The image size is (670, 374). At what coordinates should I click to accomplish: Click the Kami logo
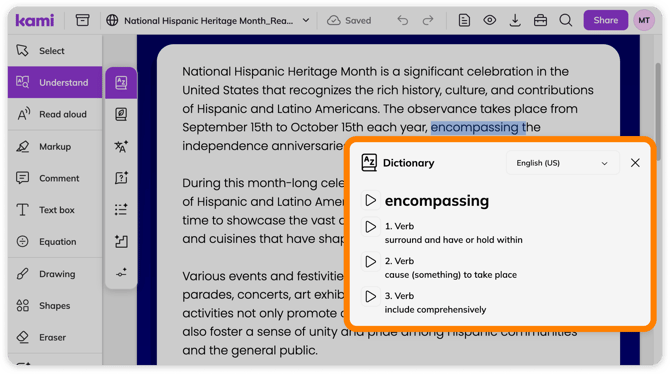pos(35,20)
